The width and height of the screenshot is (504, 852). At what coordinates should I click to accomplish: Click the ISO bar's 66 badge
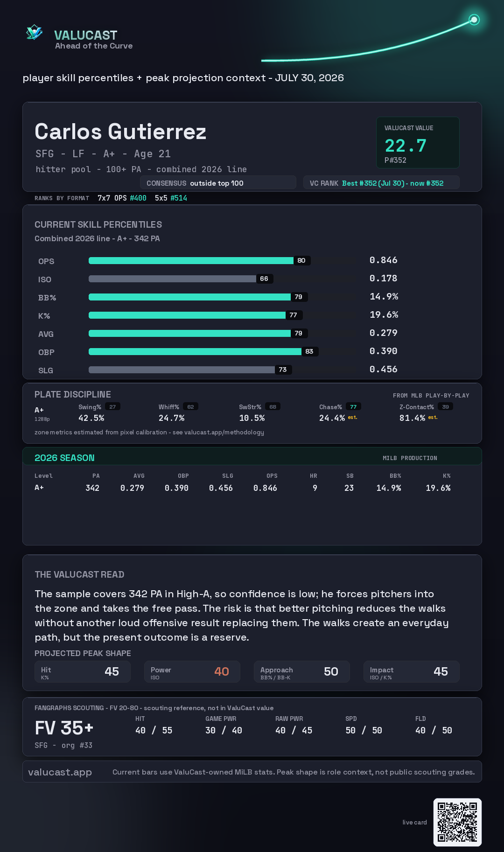[x=264, y=279]
